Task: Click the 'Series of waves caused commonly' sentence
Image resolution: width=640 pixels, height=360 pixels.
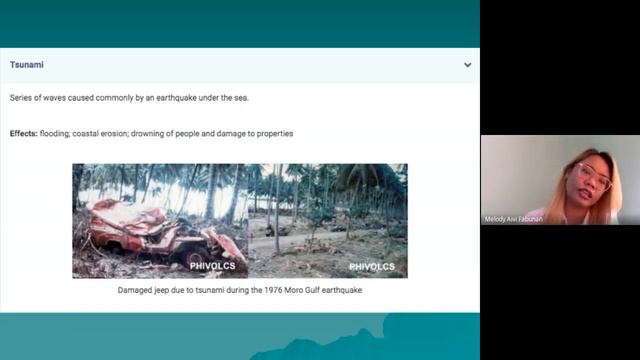Action: click(129, 98)
